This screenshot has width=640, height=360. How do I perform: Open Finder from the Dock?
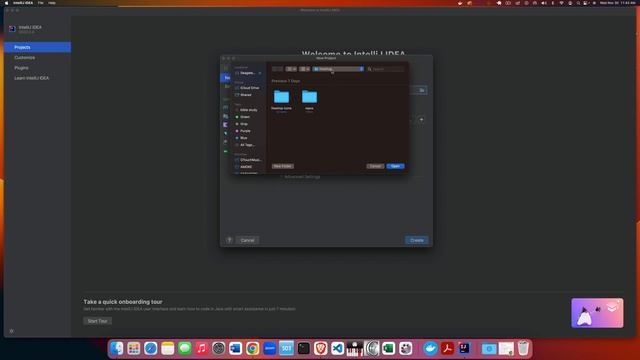pos(117,348)
